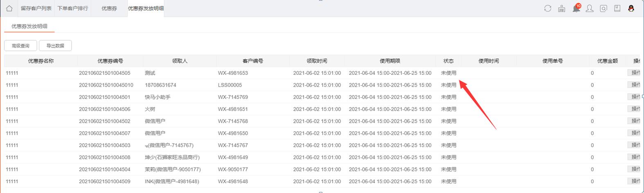Click the 状态 column header

coord(448,61)
